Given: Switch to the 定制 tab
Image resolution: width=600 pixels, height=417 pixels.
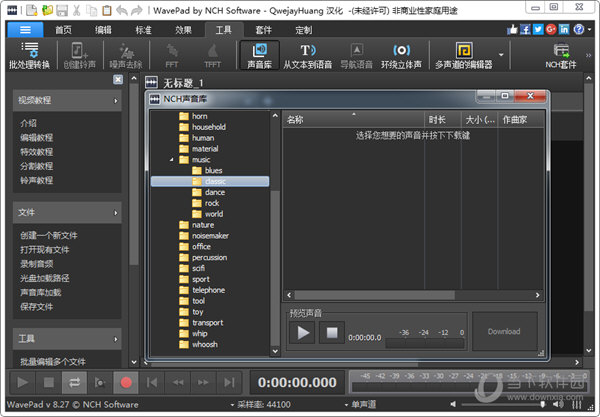Looking at the screenshot, I should pos(304,30).
